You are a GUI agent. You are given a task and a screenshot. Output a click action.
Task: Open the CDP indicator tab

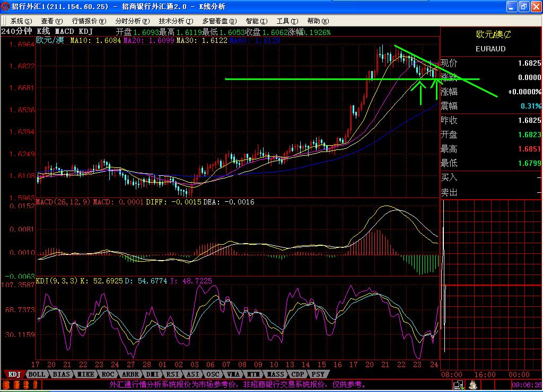coord(297,374)
